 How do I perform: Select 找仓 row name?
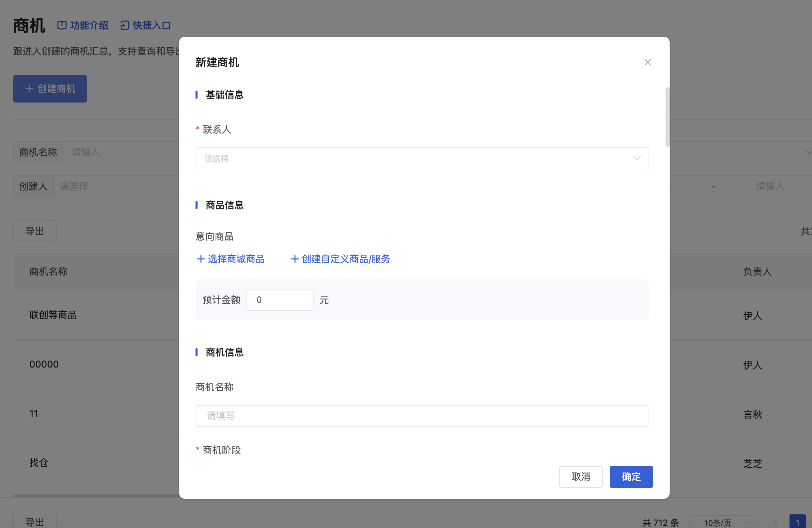click(38, 463)
